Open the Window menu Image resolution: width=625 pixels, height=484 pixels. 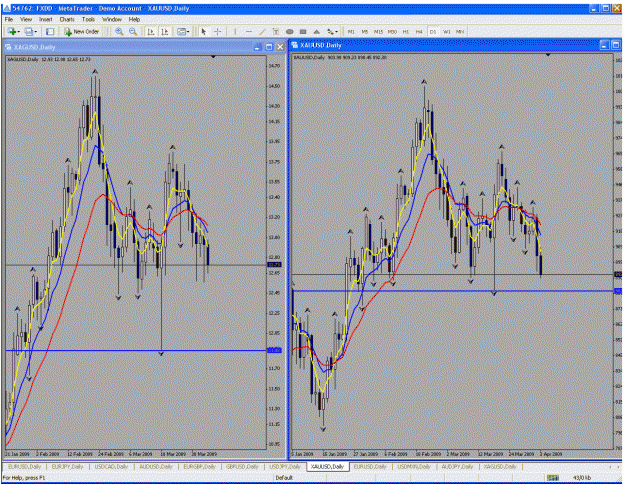point(112,19)
